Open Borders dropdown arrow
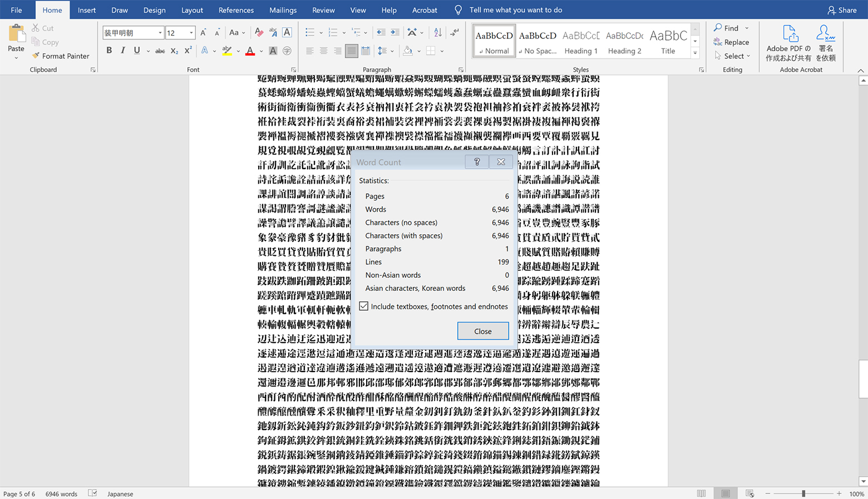The height and width of the screenshot is (499, 868). (442, 51)
